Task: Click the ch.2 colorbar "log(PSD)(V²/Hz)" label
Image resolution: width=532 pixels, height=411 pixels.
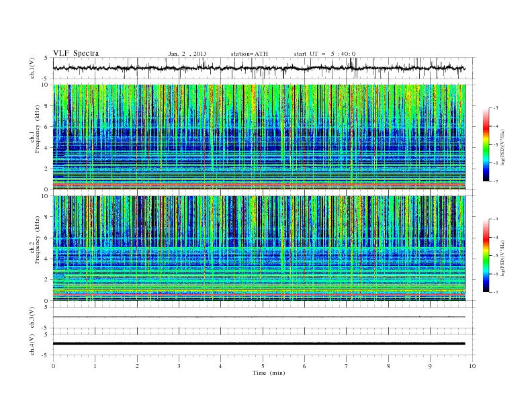Action: (503, 258)
